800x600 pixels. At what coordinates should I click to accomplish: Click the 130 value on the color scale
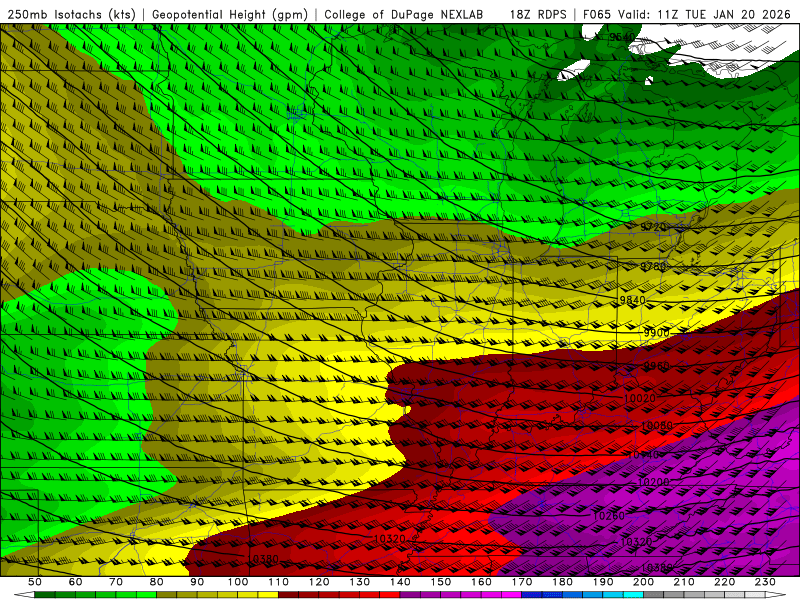360,582
